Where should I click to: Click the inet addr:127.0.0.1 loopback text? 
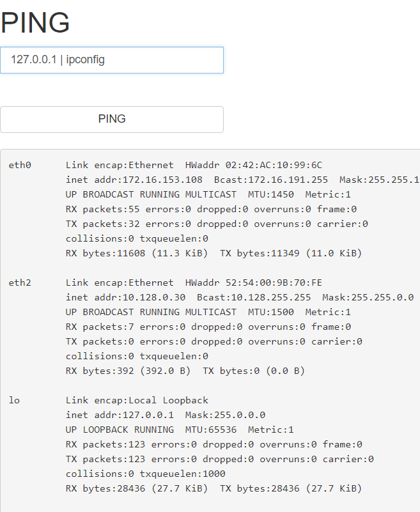tap(120, 415)
